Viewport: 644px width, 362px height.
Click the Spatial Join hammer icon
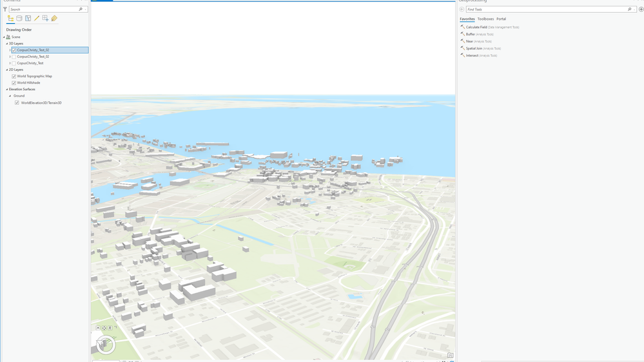462,48
